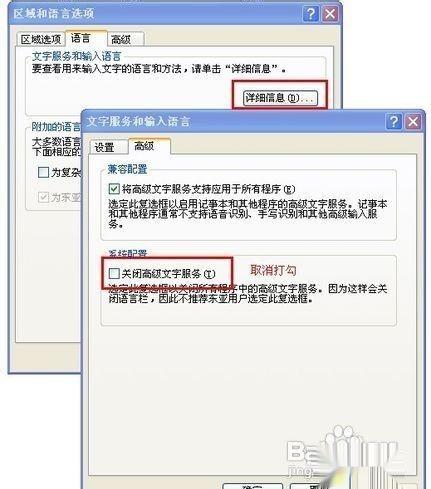Close the 文字服务和输入语言 dialog
Screen dimensions: 431x489
coord(413,121)
